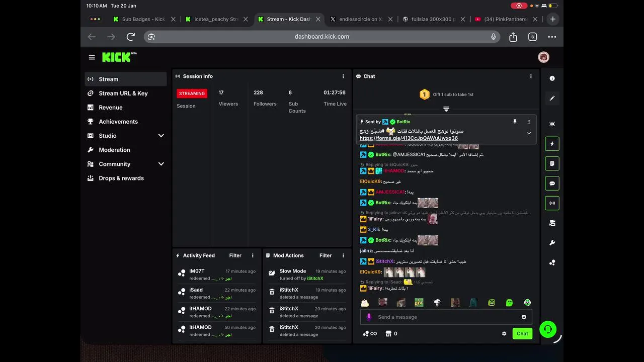Open Stream URL & Key page

(x=126, y=93)
